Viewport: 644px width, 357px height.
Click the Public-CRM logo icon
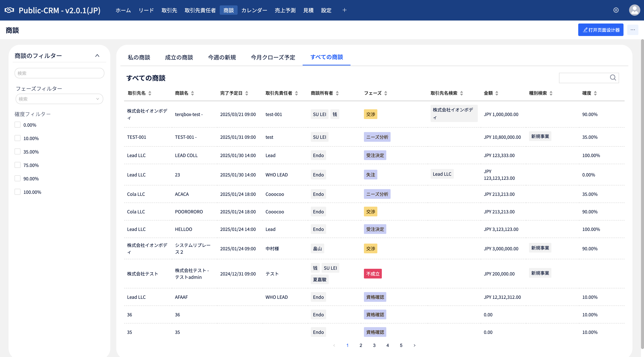click(9, 10)
